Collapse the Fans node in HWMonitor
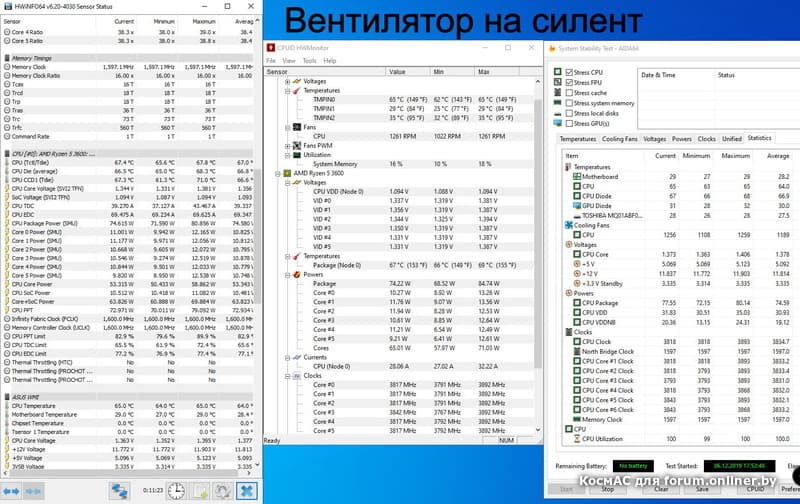 [288, 128]
